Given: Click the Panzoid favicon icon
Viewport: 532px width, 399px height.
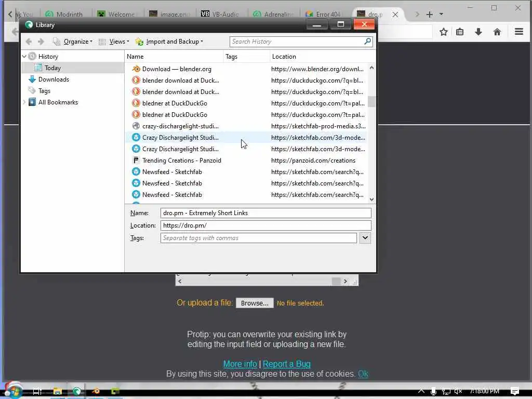Looking at the screenshot, I should 136,161.
